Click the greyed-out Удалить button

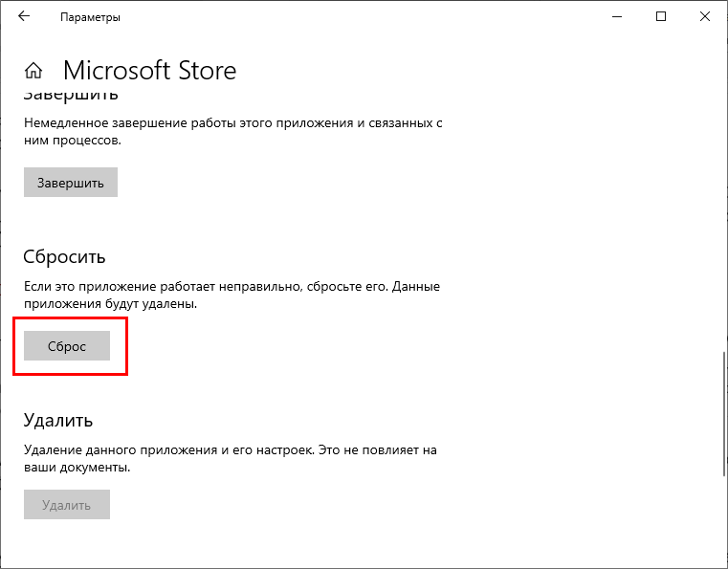[x=67, y=505]
